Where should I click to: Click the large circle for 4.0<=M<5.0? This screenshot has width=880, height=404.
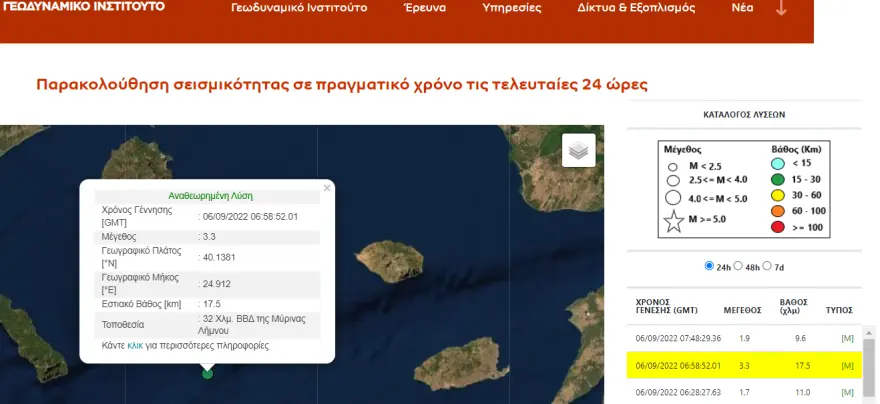673,196
